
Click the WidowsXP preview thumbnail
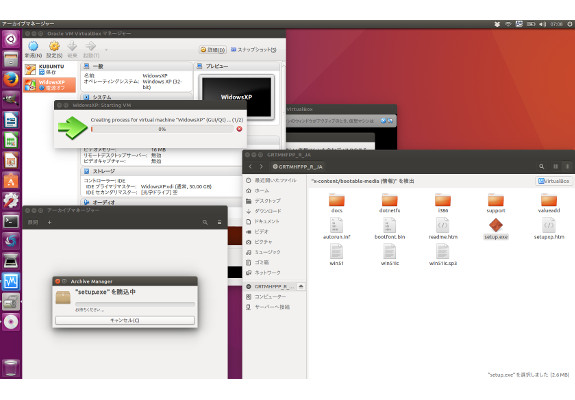[x=237, y=97]
